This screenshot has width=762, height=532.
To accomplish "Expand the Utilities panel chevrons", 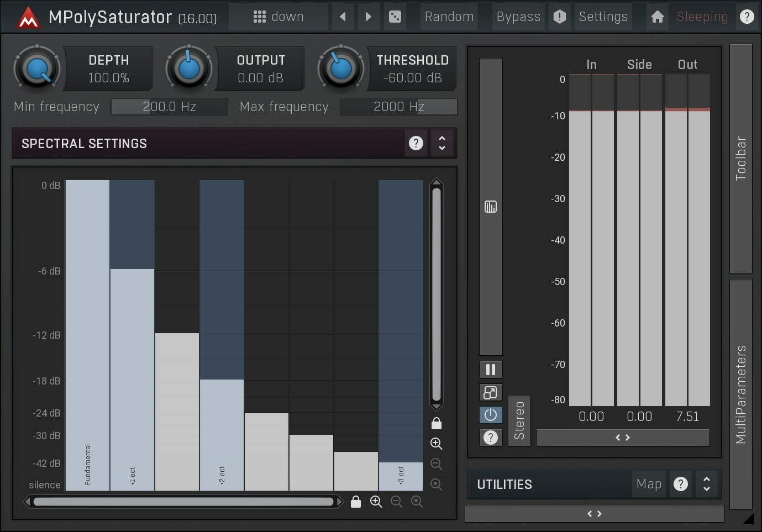I will [x=706, y=484].
